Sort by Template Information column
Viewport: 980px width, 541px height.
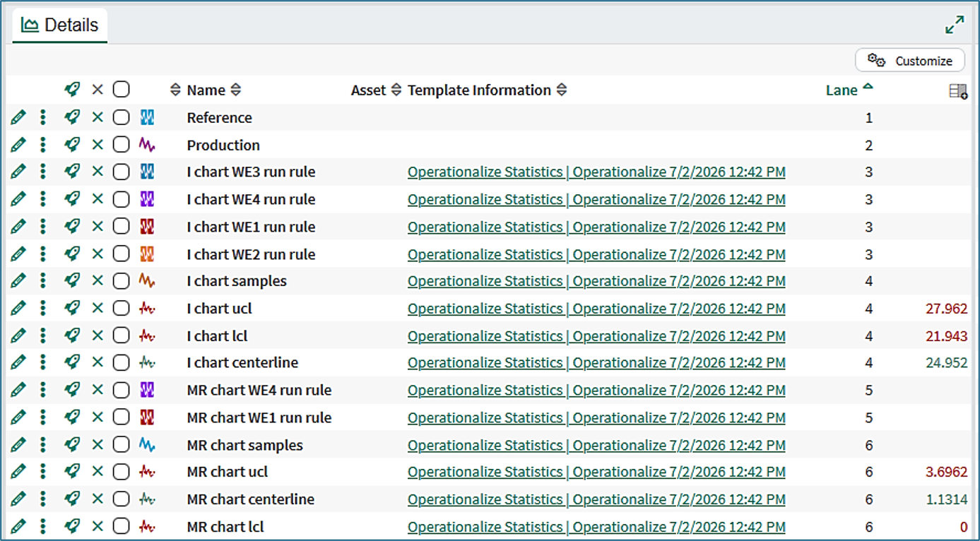562,90
